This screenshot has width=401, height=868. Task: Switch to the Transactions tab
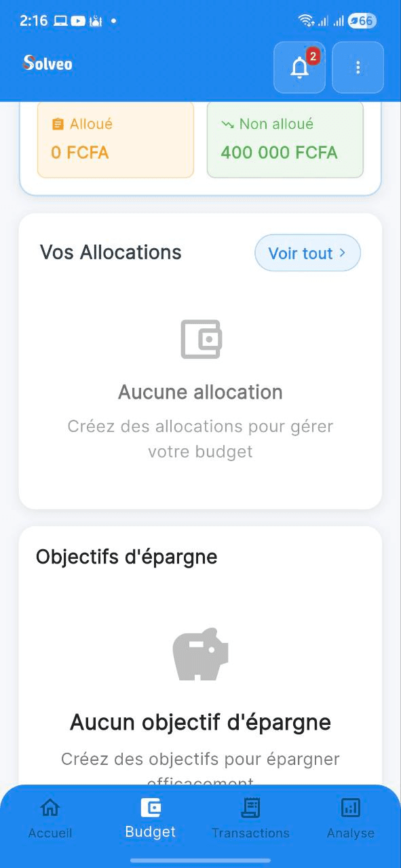coord(250,817)
